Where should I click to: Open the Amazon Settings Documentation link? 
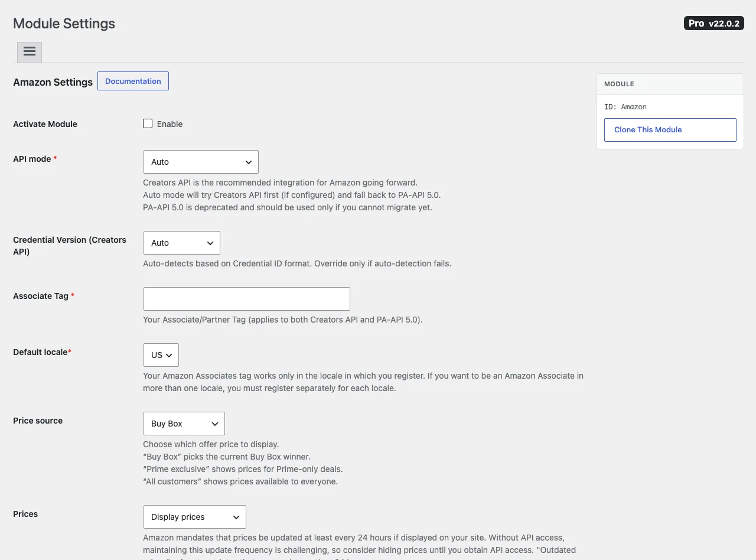(x=133, y=81)
